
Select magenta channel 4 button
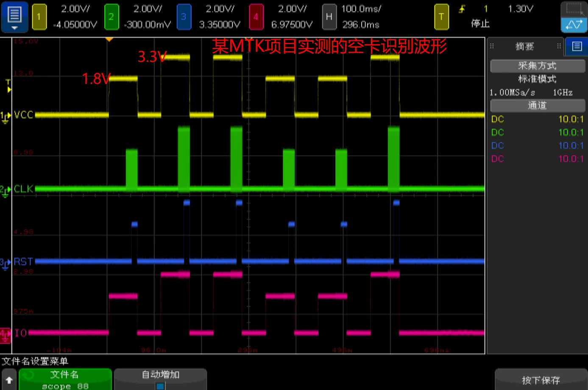[256, 17]
